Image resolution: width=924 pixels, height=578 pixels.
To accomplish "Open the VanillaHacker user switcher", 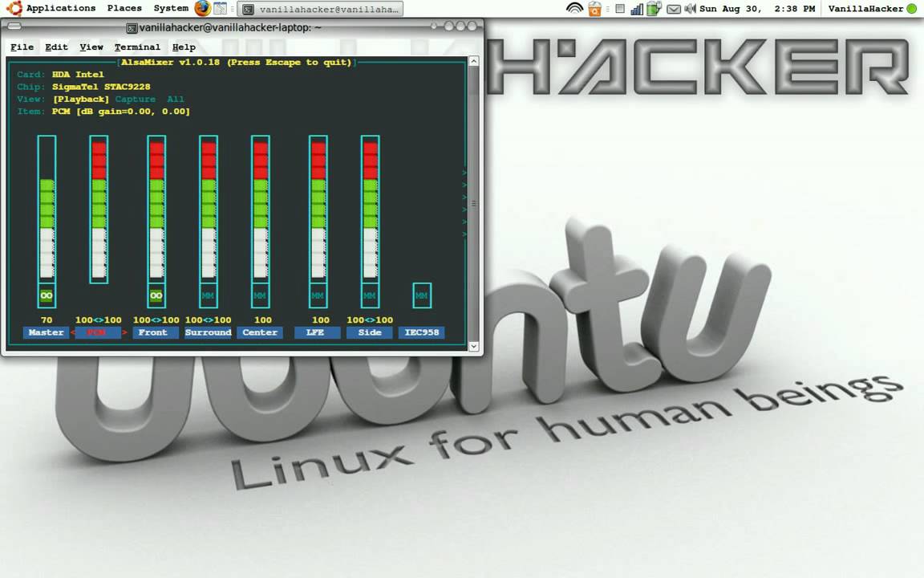I will point(865,9).
